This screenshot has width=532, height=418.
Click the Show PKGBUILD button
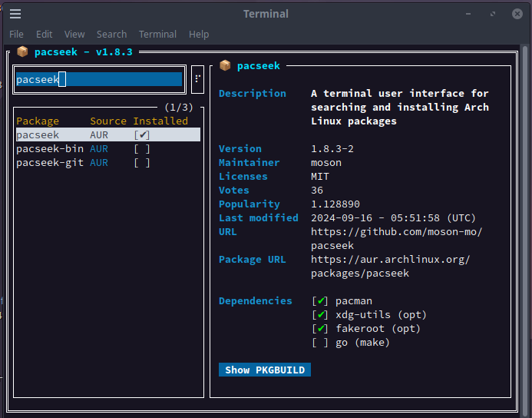coord(265,370)
